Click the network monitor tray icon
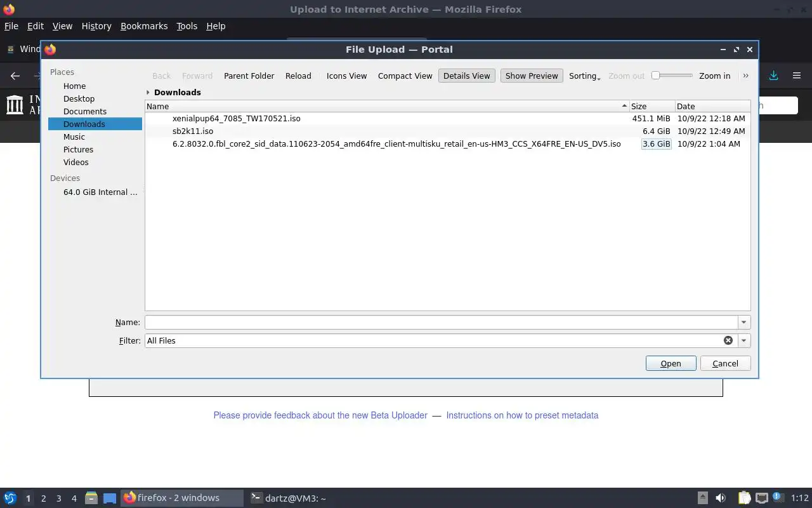Viewport: 812px width, 508px height. 762,498
